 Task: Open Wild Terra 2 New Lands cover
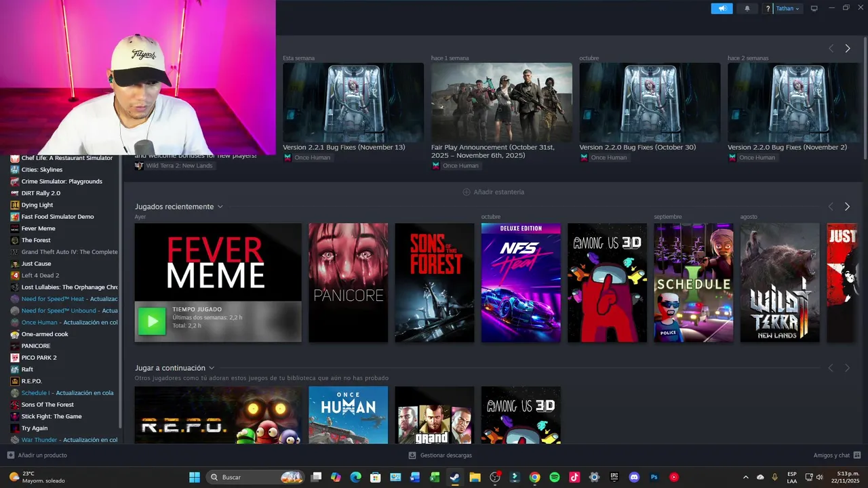coord(780,283)
